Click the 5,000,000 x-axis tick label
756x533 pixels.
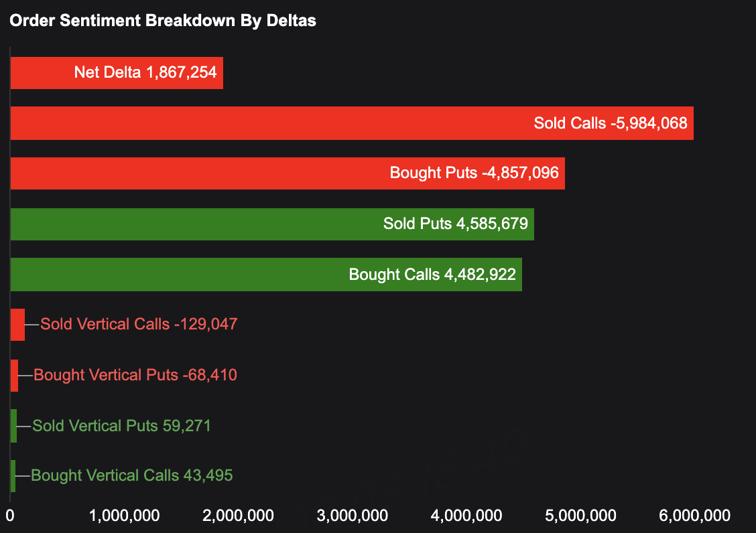tap(580, 516)
